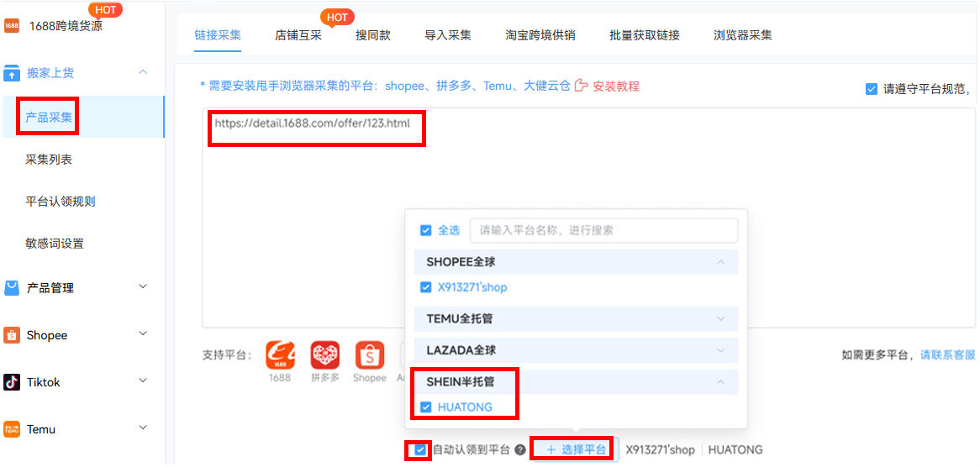The width and height of the screenshot is (980, 467).
Task: Expand the Shopee sidebar section
Action: pyautogui.click(x=143, y=334)
